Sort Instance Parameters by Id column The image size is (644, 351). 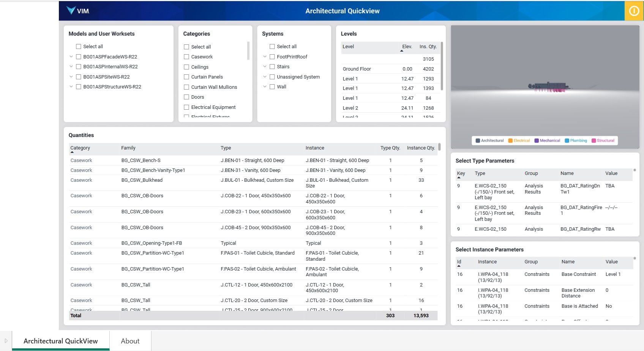tap(459, 262)
